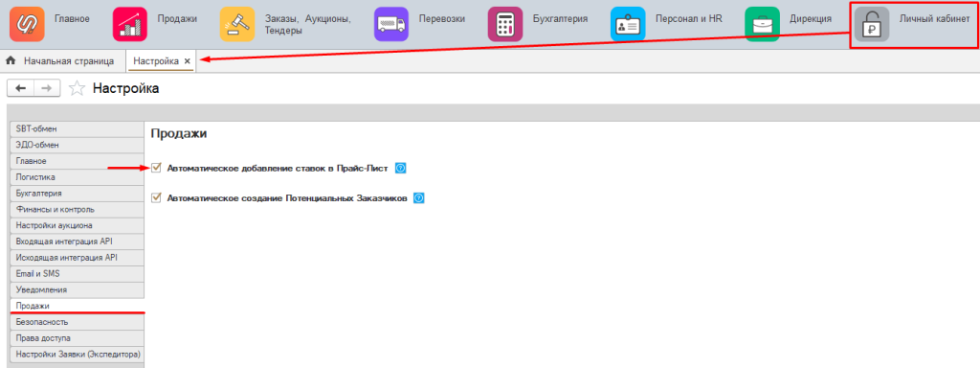Click the Персонал и HR badge icon
This screenshot has width=980, height=368.
[x=628, y=24]
